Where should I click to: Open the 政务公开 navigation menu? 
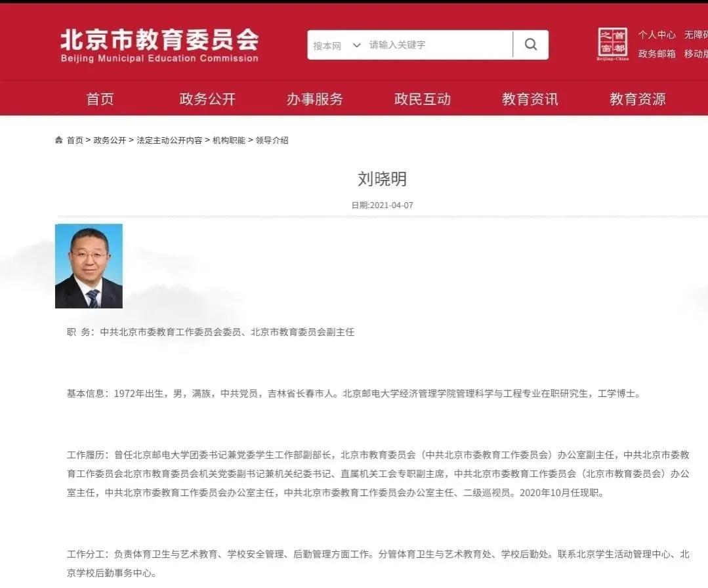207,99
